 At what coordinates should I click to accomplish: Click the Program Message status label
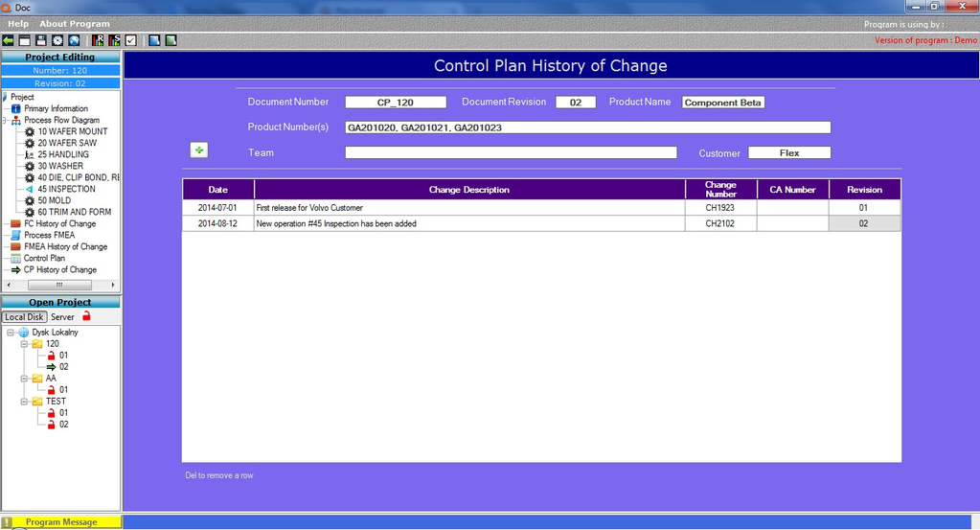pos(61,522)
